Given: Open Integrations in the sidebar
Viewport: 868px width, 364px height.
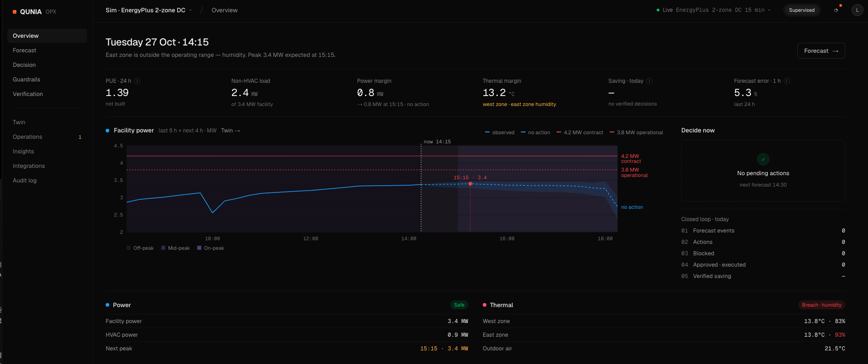Looking at the screenshot, I should tap(47, 166).
